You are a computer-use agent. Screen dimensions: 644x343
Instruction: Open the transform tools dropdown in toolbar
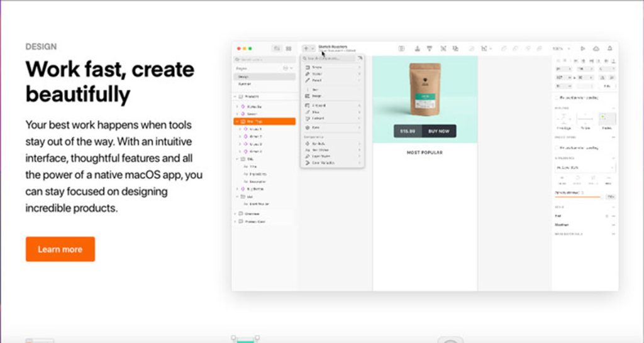[x=486, y=48]
